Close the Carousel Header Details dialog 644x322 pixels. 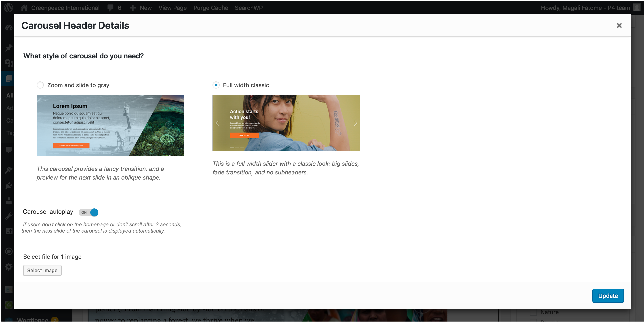(619, 25)
